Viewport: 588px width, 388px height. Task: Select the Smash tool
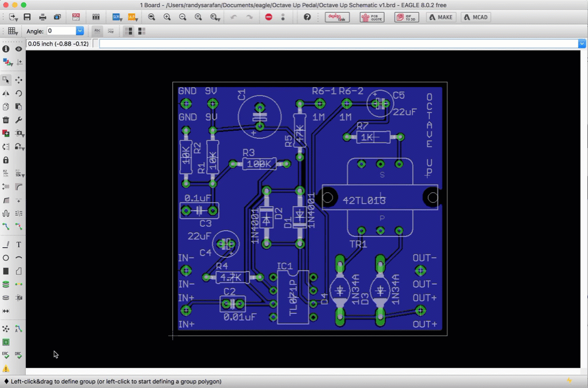click(x=6, y=187)
